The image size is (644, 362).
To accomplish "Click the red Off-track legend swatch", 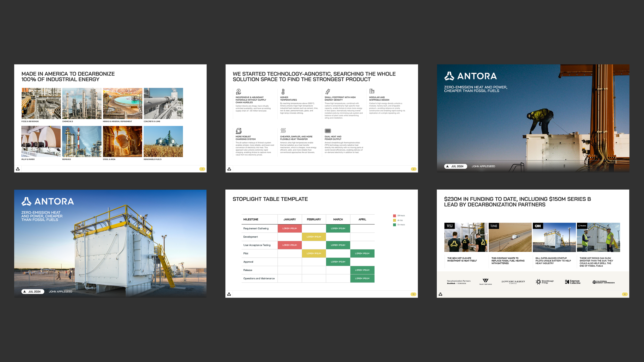I will click(394, 216).
